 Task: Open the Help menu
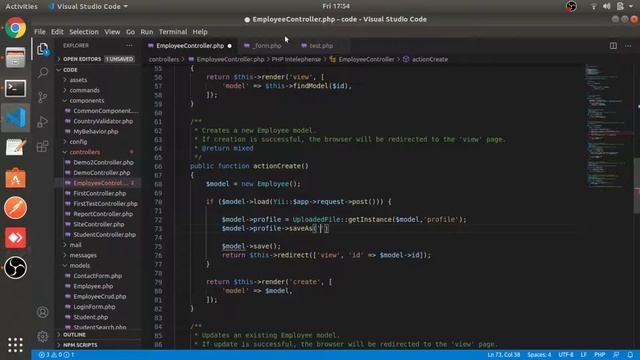click(x=200, y=32)
